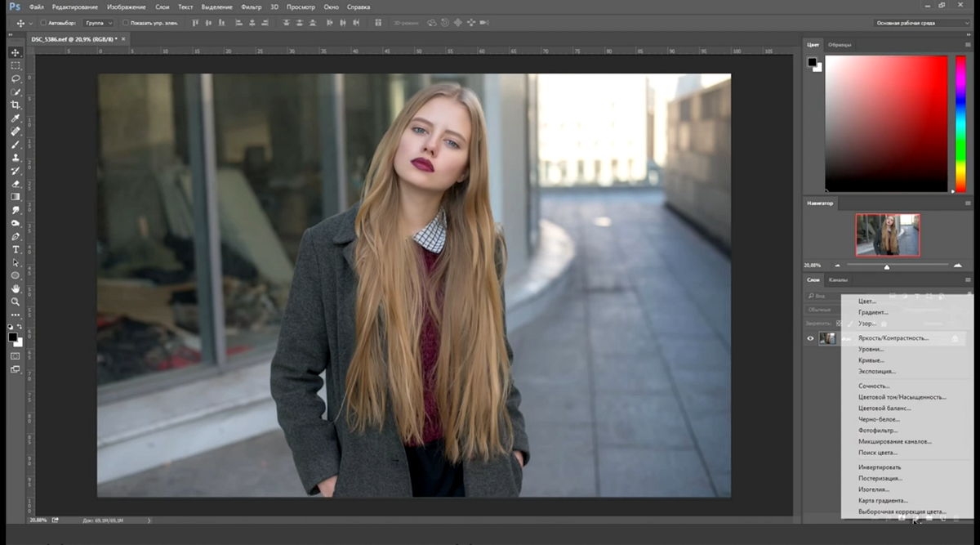Select the Path Selection arrow tool
This screenshot has height=545, width=980.
[x=16, y=262]
